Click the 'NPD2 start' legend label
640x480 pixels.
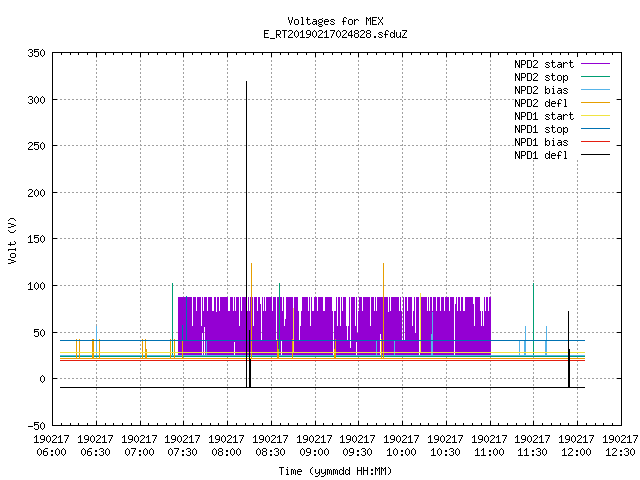[x=544, y=64]
